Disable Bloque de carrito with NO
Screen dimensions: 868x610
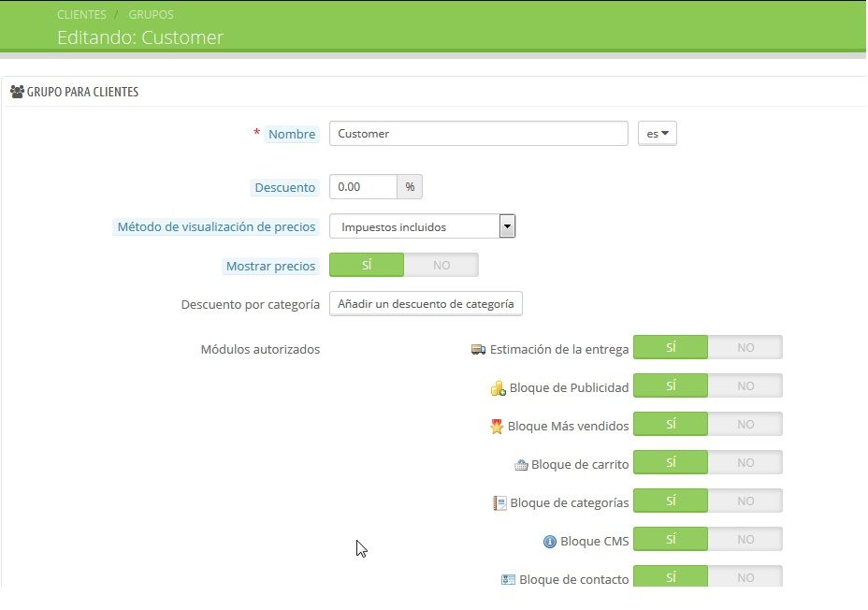tap(745, 461)
